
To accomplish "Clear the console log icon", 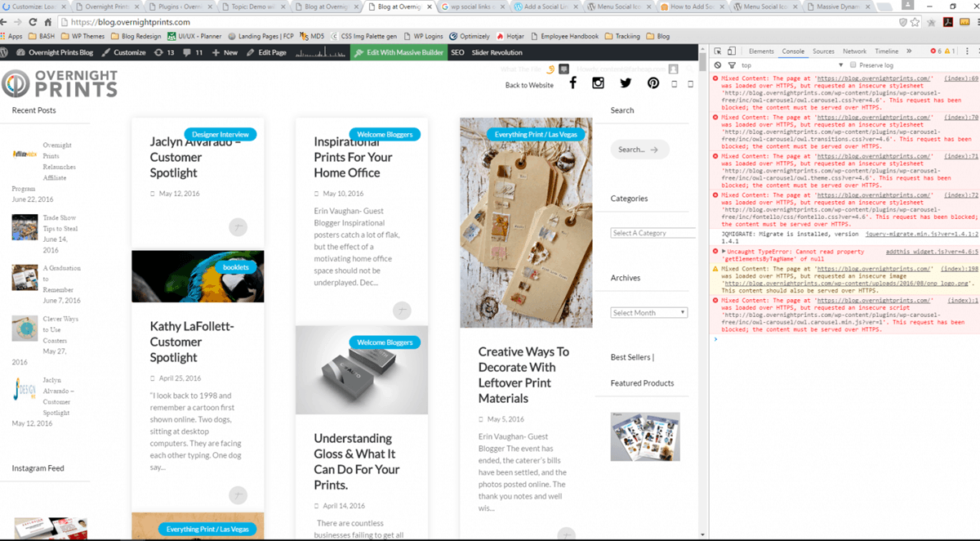I will click(718, 65).
